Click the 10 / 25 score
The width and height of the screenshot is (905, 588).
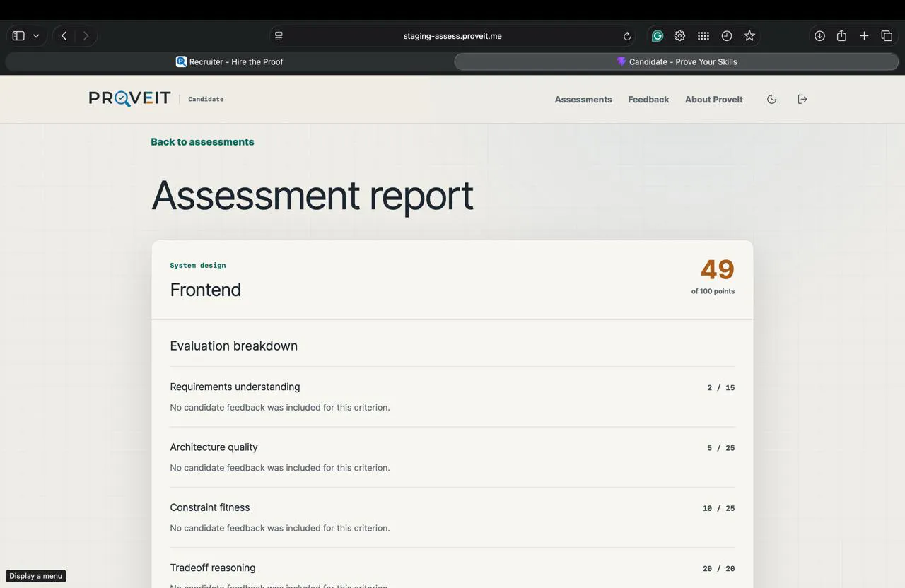pyautogui.click(x=718, y=508)
